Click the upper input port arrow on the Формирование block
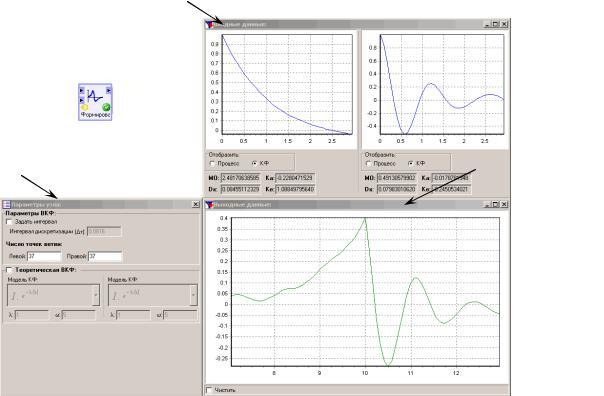 82,91
